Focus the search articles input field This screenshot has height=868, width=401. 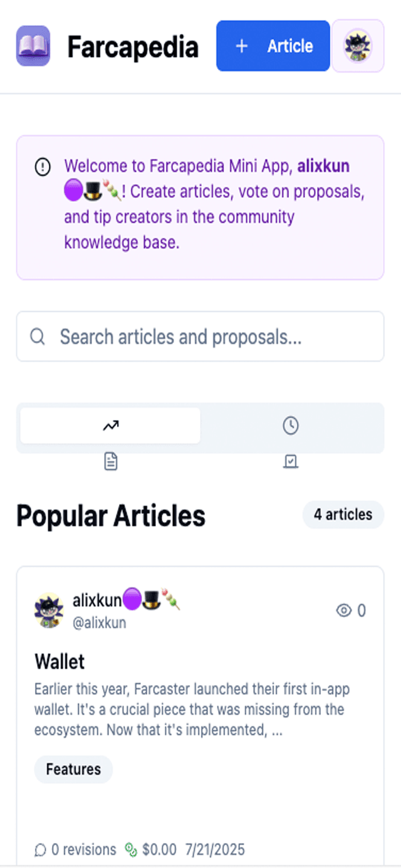point(200,337)
